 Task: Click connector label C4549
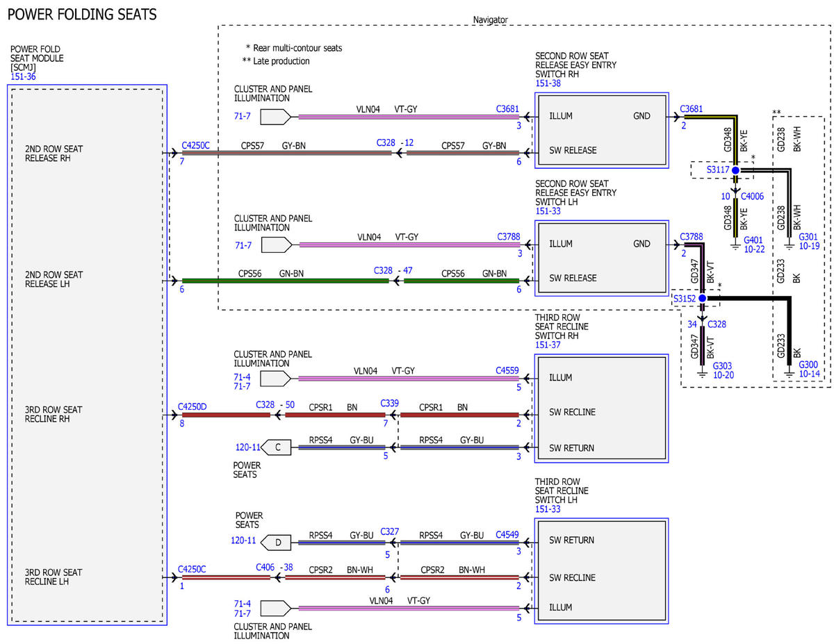pos(507,535)
